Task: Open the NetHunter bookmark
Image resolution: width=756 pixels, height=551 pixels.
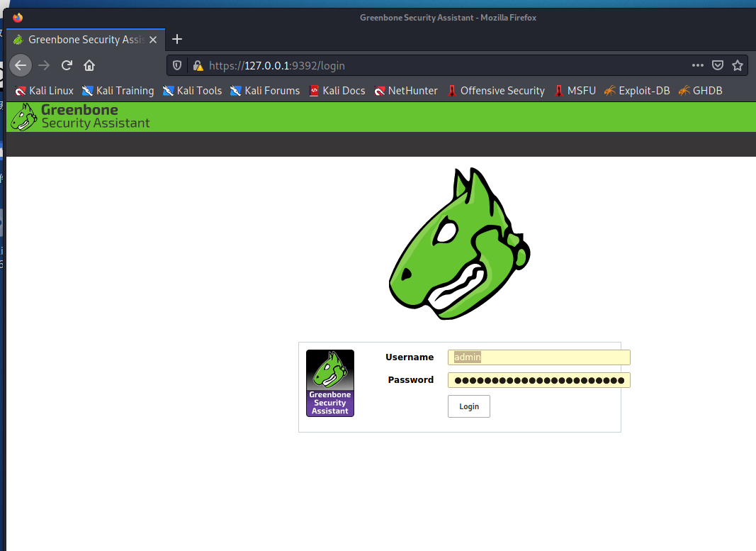Action: [x=405, y=91]
